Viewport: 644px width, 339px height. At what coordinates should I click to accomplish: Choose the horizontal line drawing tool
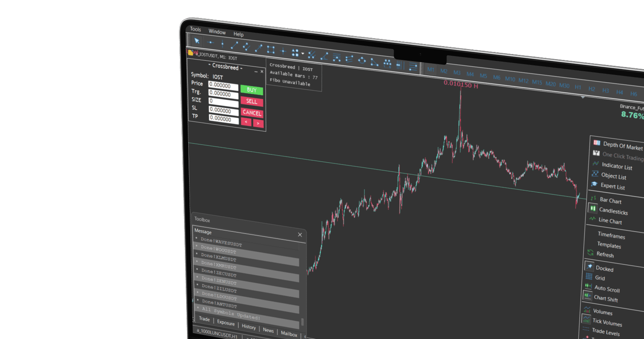(211, 42)
